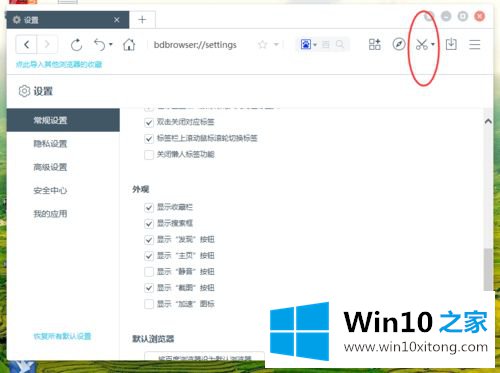Close the 设置 tab
Screen dimensions: 500x373
[117, 20]
